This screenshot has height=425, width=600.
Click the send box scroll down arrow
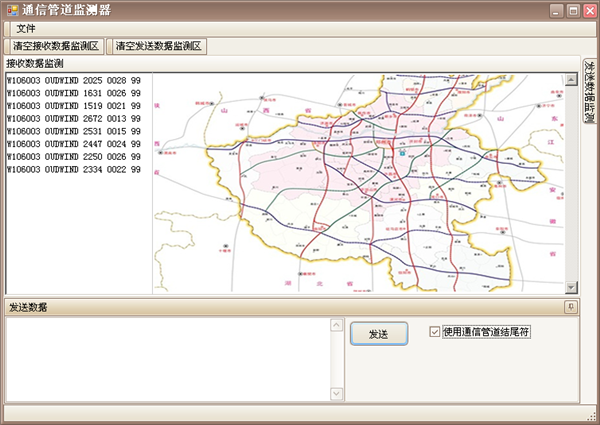click(x=336, y=393)
